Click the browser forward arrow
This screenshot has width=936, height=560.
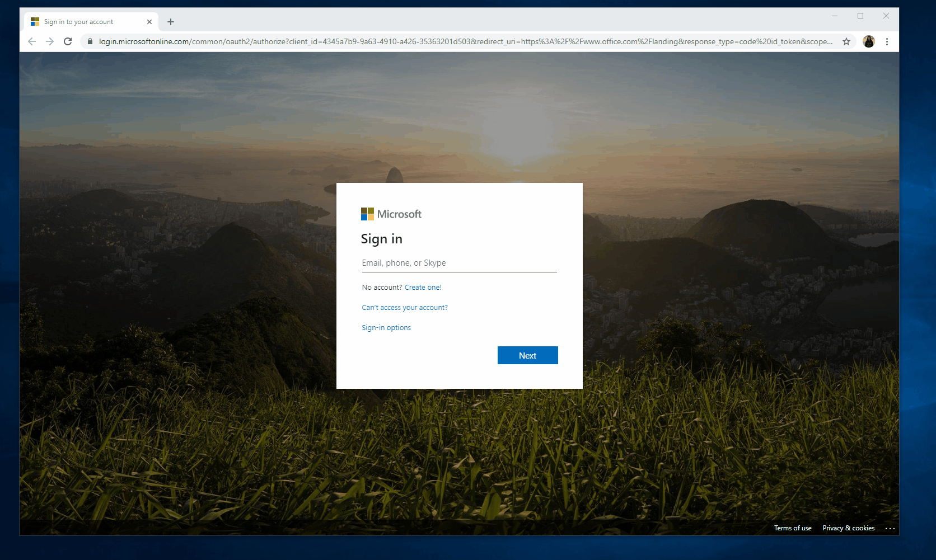pos(50,41)
